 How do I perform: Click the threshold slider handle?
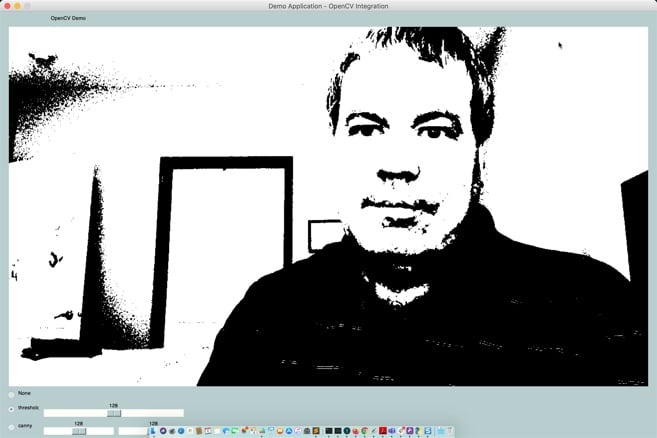point(114,413)
